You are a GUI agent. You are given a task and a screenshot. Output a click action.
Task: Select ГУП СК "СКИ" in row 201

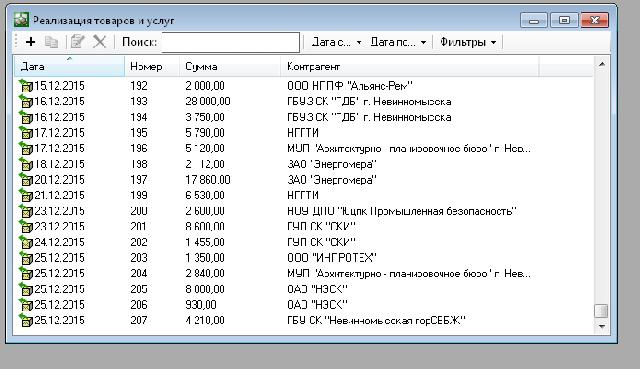pyautogui.click(x=321, y=227)
